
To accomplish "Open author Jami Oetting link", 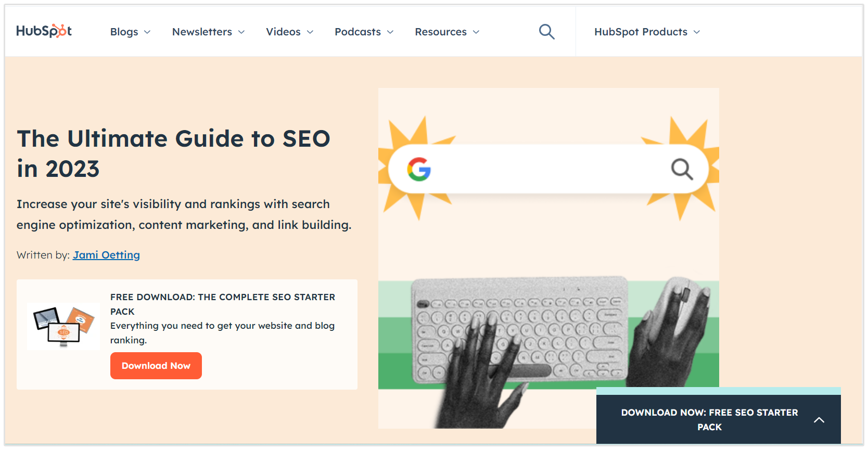I will pyautogui.click(x=106, y=255).
